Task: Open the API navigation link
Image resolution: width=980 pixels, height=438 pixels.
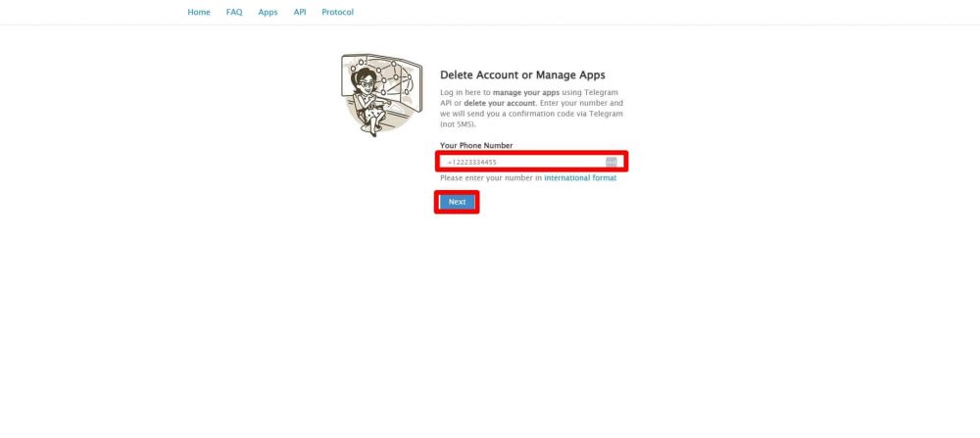Action: pyautogui.click(x=300, y=12)
